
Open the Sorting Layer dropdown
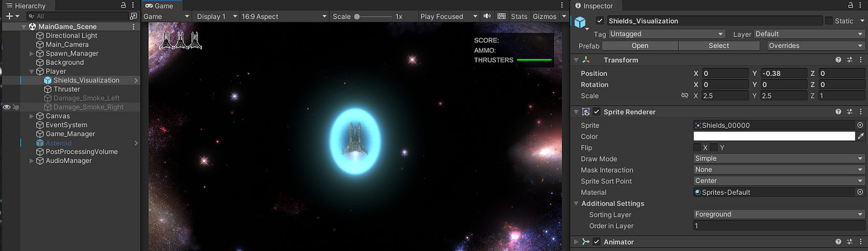click(x=779, y=215)
